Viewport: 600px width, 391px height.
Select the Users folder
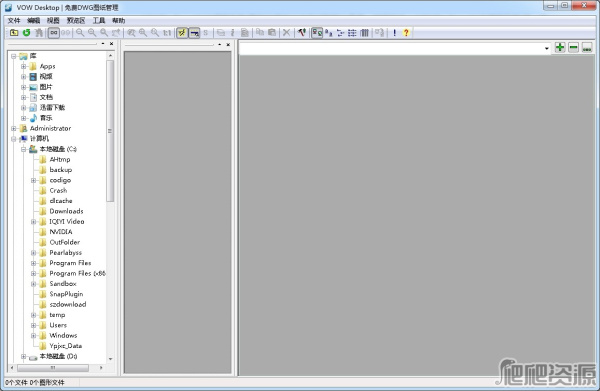tap(58, 325)
